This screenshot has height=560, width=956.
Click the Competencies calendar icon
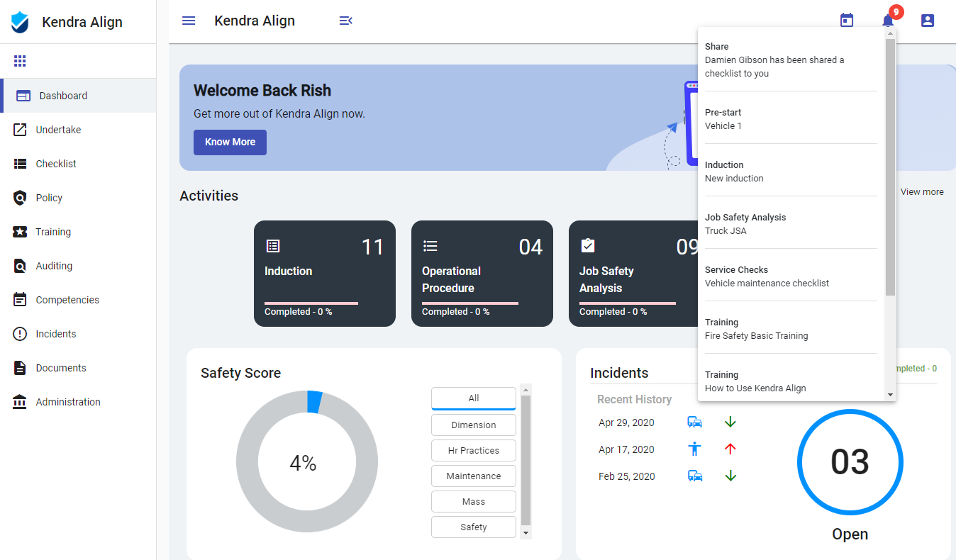tap(20, 300)
